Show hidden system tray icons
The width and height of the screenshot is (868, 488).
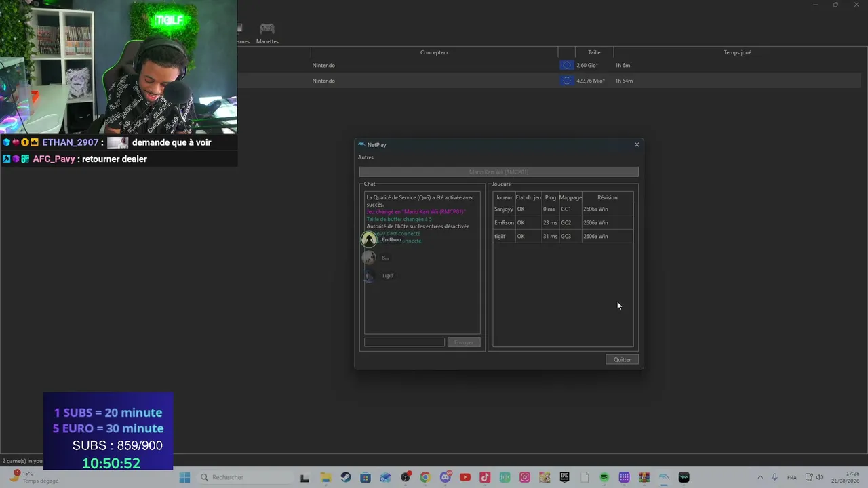[x=759, y=477]
